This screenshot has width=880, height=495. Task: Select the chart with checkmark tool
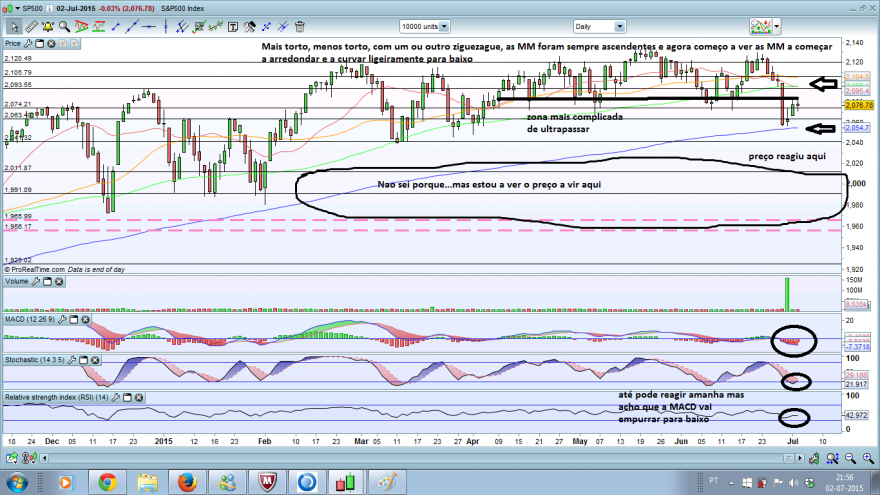[199, 26]
